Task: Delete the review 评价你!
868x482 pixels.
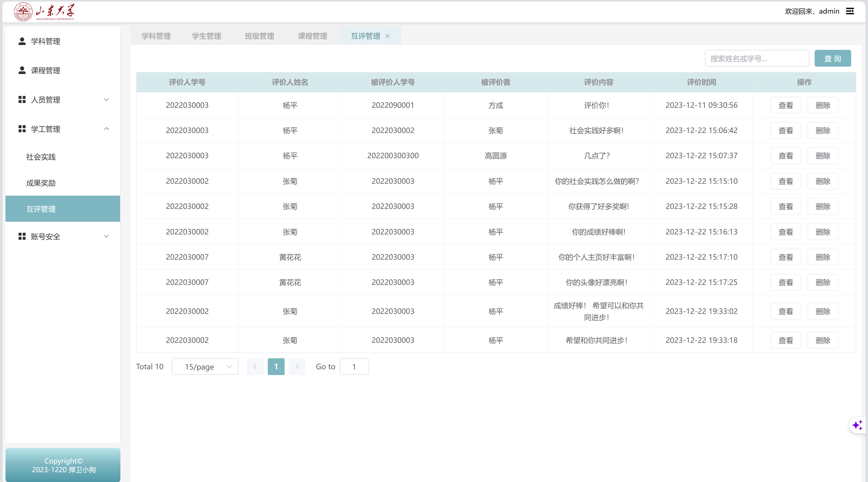Action: click(822, 105)
